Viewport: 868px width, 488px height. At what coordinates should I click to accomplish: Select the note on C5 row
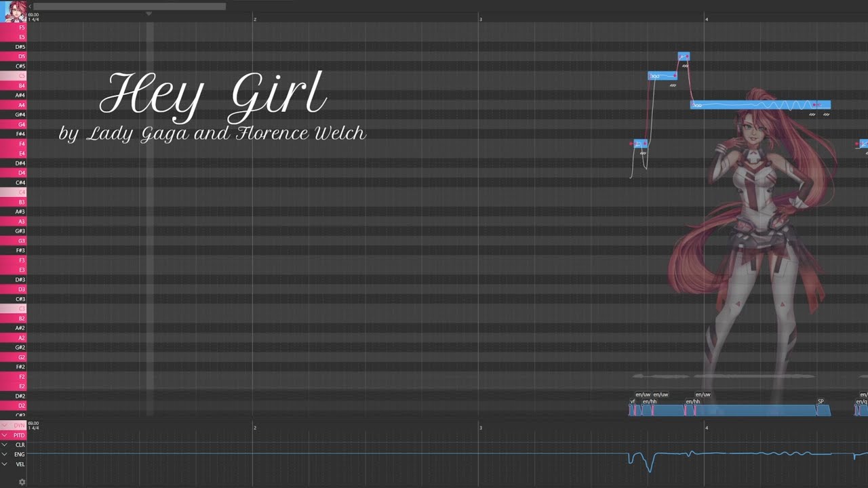[662, 76]
